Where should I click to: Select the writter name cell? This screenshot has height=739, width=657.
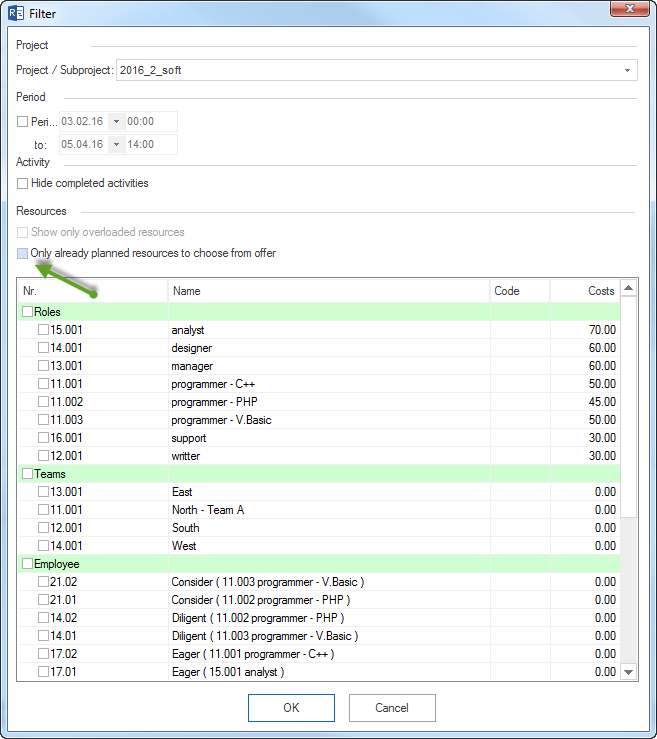(329, 455)
